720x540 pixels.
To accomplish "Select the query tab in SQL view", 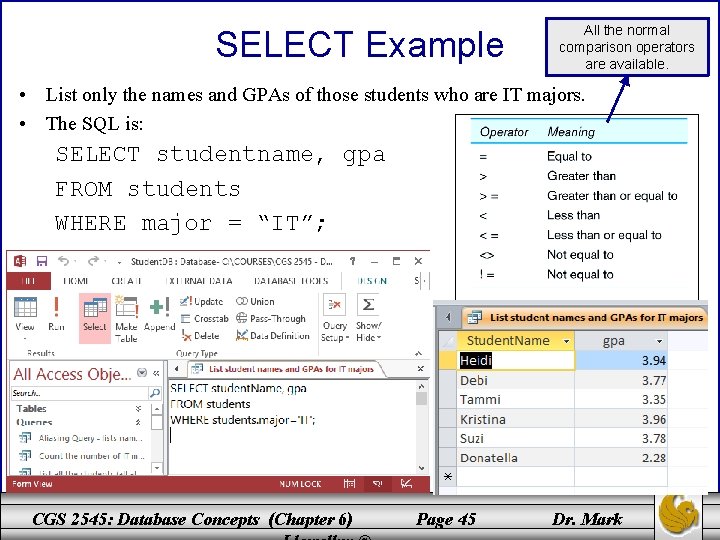I will tap(285, 369).
